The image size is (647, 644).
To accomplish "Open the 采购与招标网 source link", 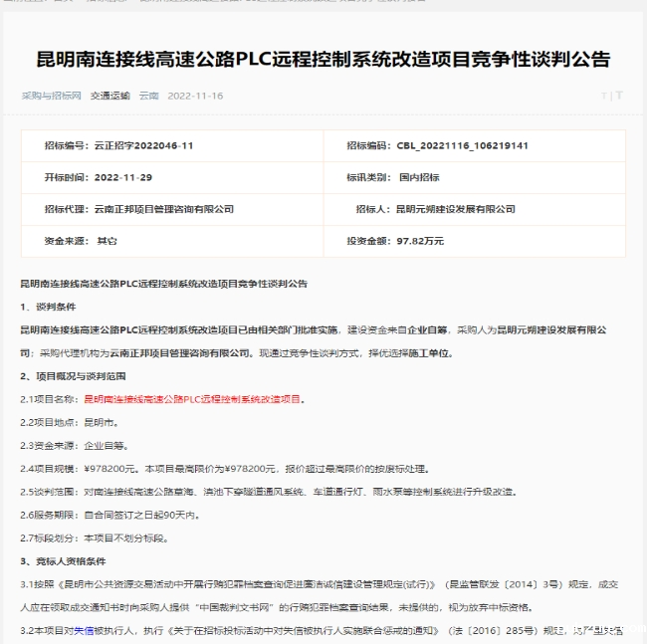I will coord(52,97).
